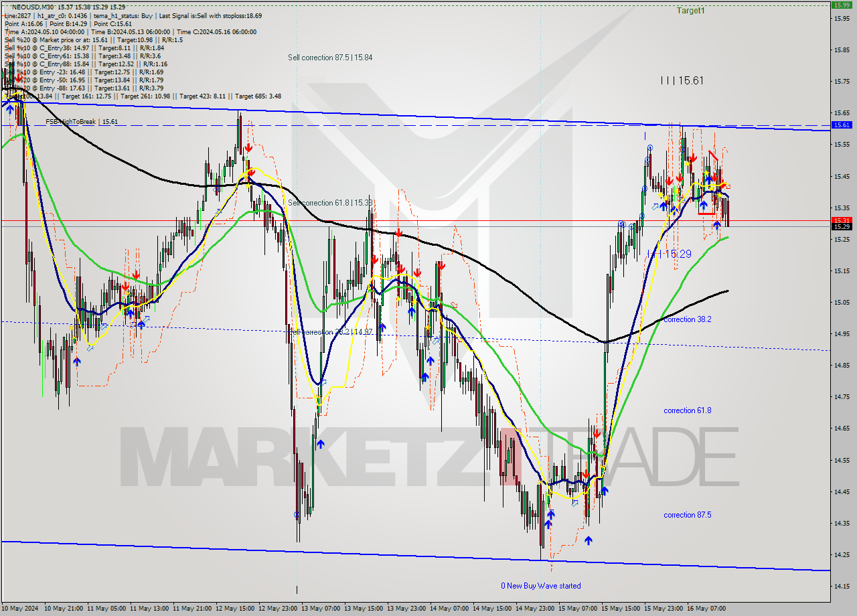This screenshot has height=616, width=857.
Task: Select the '10 May 21:00' time label
Action: pyautogui.click(x=65, y=609)
